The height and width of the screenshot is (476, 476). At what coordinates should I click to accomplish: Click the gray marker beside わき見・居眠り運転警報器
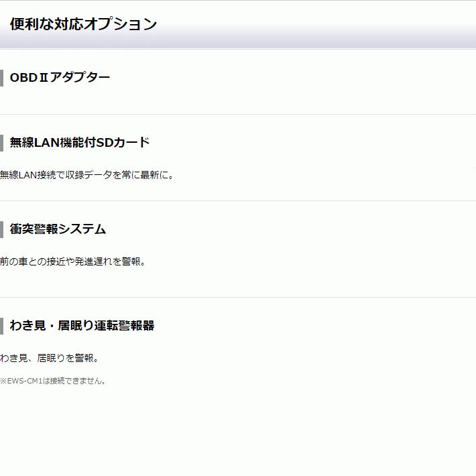(1, 326)
